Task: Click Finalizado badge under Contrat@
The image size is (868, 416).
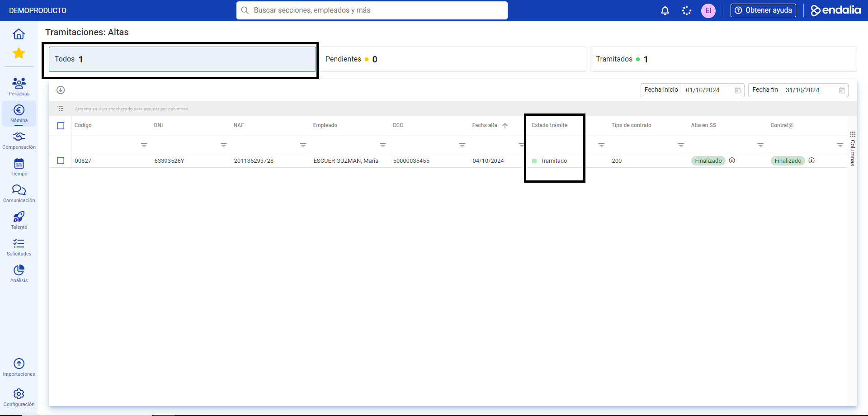Action: (x=788, y=161)
